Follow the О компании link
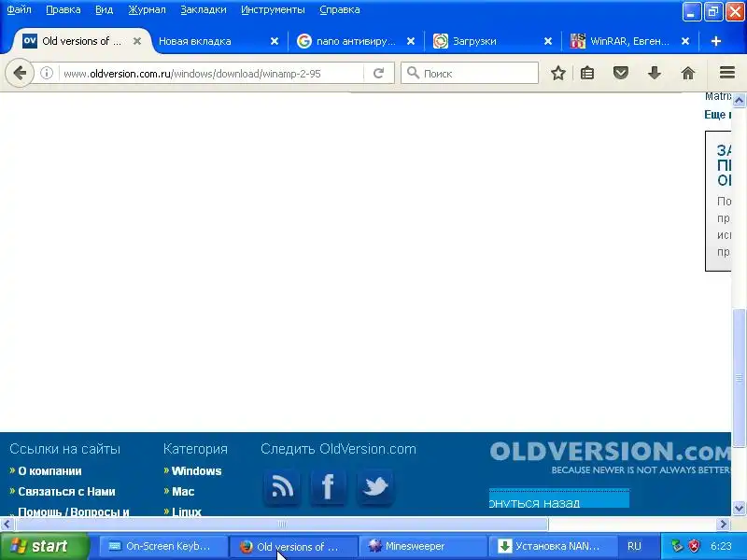 point(49,471)
